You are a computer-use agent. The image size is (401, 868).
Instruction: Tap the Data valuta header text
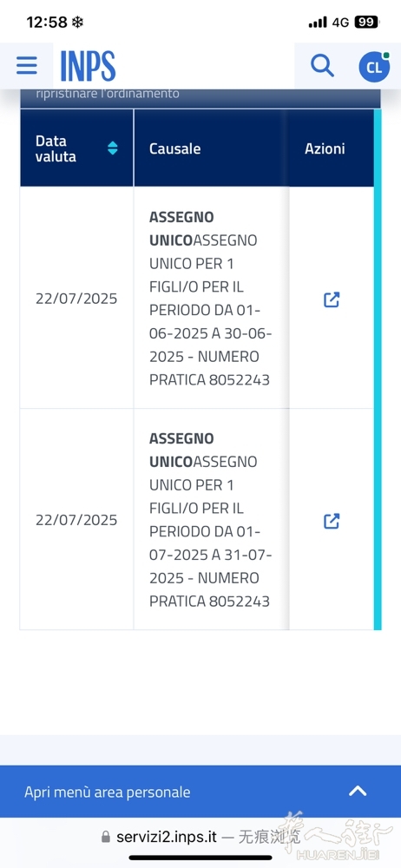56,148
